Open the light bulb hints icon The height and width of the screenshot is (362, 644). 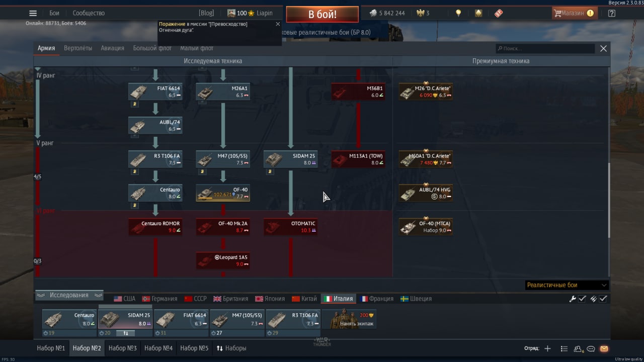(x=458, y=13)
